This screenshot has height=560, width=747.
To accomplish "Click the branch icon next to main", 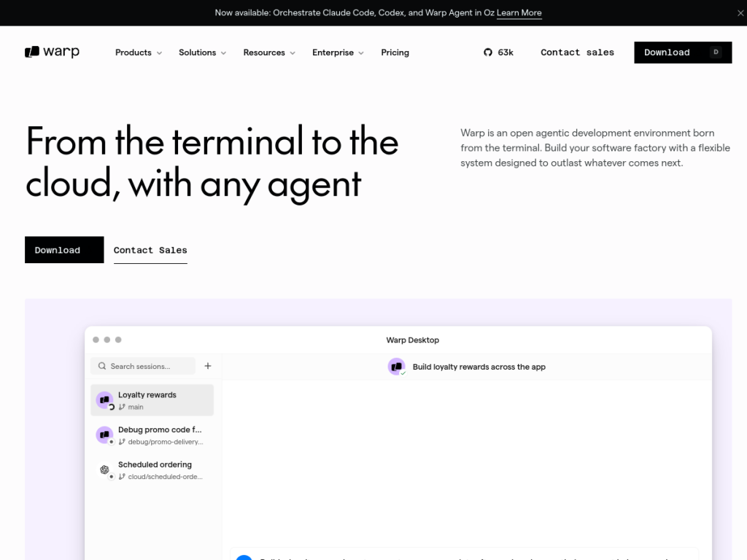I will point(122,407).
